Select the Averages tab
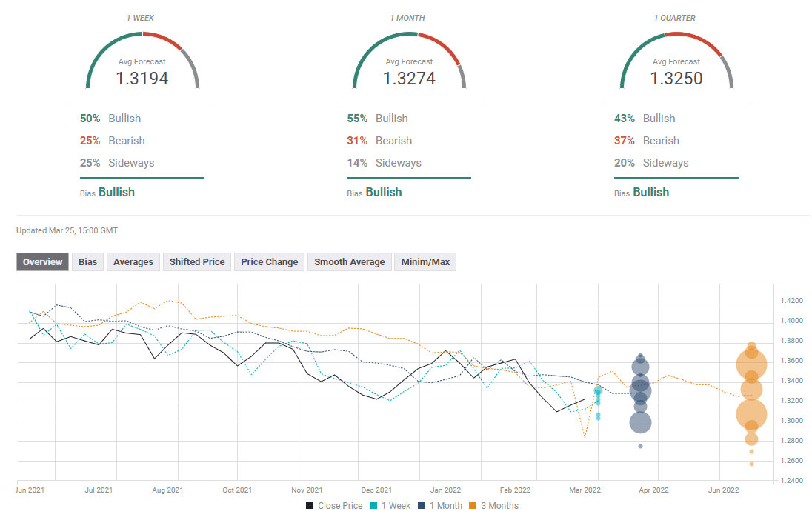Viewport: 812px width, 523px height. pos(133,261)
